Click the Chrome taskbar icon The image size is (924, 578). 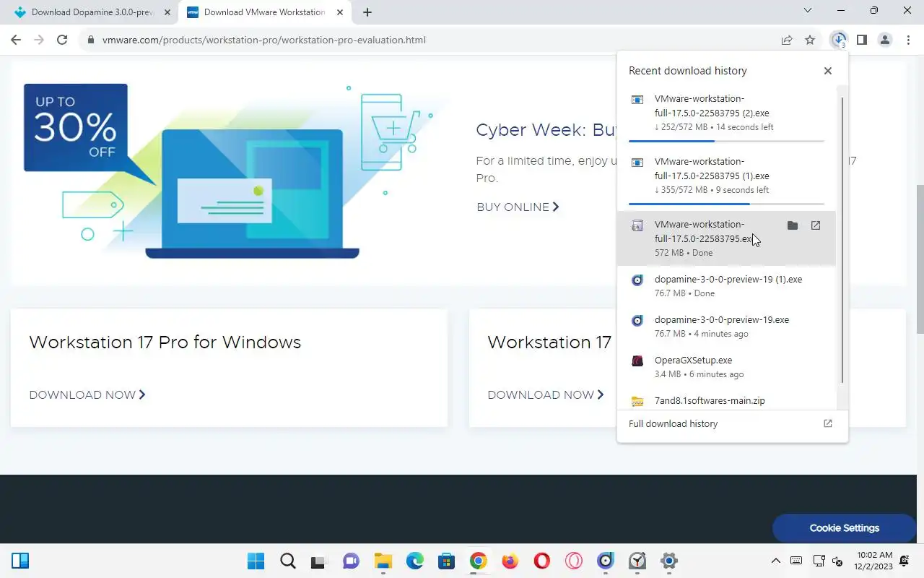tap(479, 561)
